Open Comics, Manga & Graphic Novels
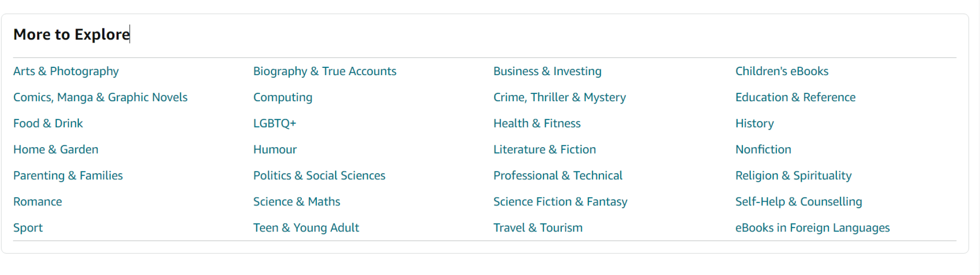The height and width of the screenshot is (275, 980). [100, 97]
